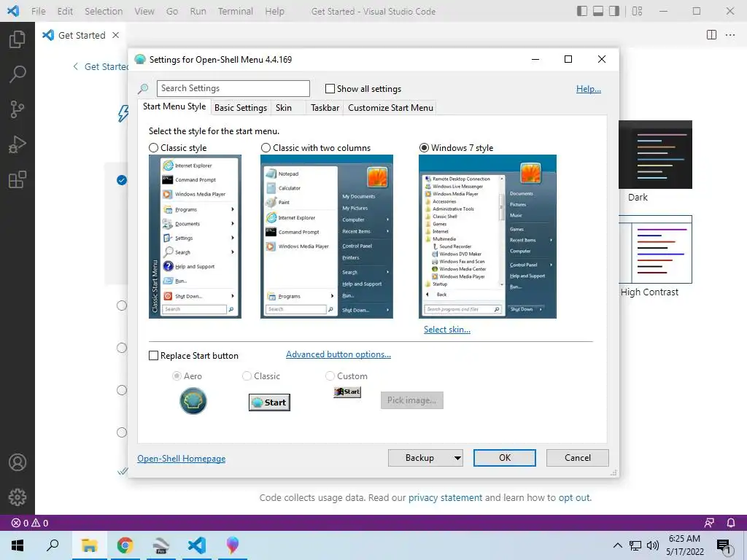Click the magnifier icon beside Search Settings
The image size is (747, 560).
(143, 88)
